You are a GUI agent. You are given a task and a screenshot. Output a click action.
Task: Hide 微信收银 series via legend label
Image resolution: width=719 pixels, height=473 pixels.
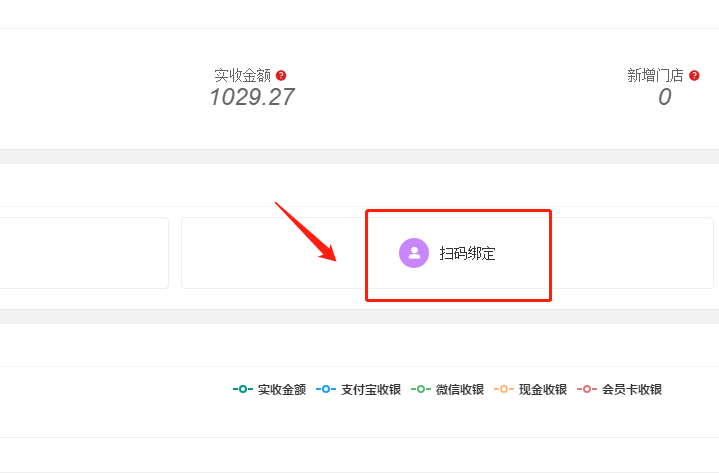pyautogui.click(x=460, y=390)
